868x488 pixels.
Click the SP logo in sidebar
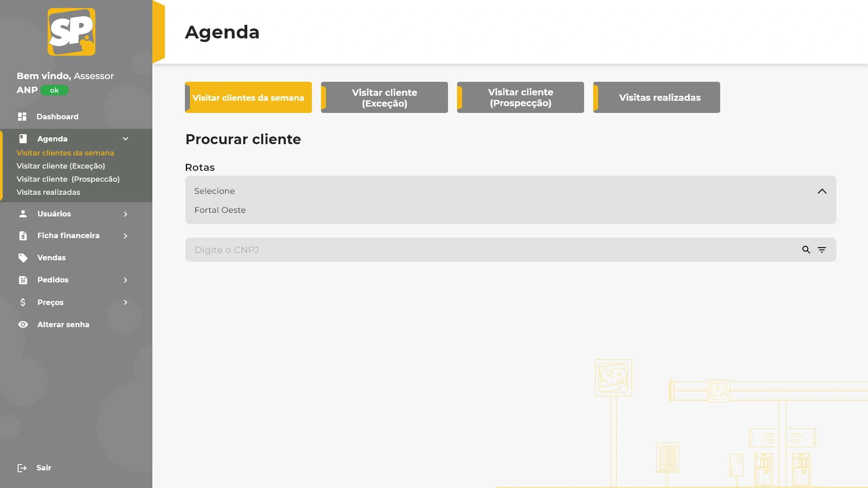point(71,32)
